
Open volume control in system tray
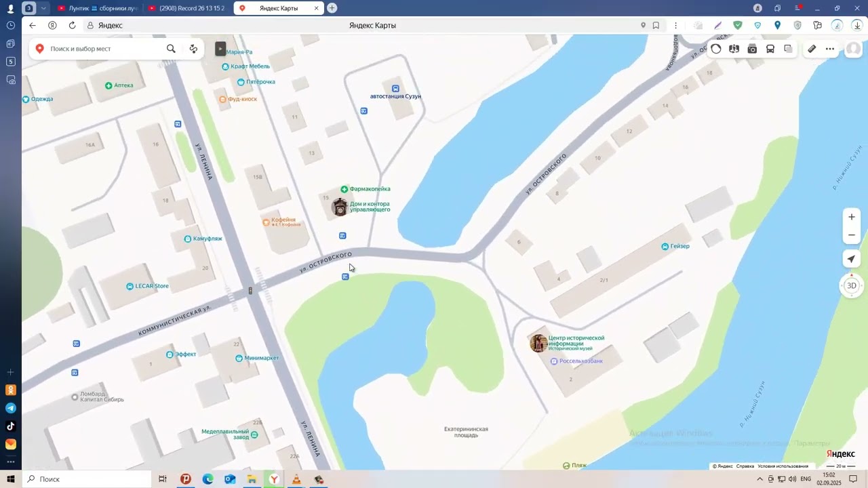tap(793, 479)
